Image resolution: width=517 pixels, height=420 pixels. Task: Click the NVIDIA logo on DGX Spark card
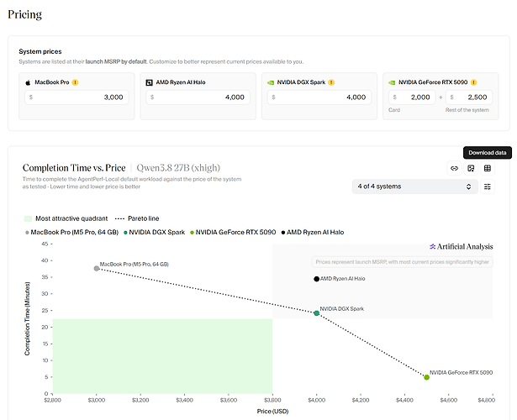coord(271,82)
